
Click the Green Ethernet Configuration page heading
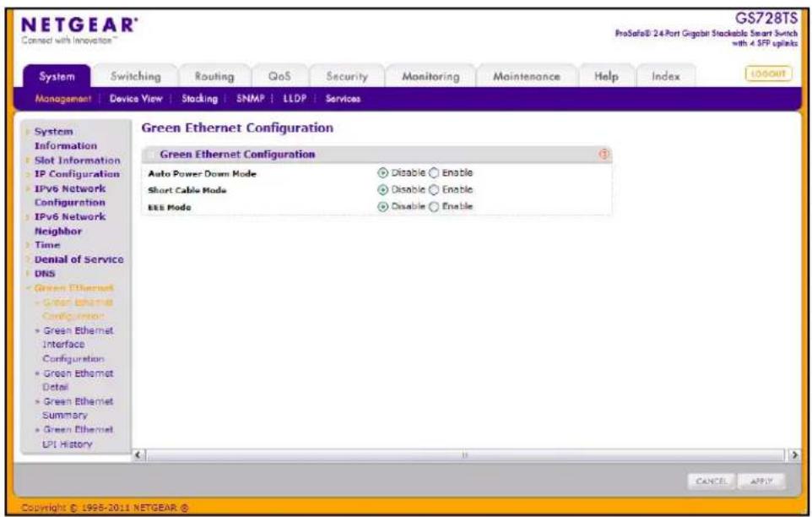[237, 128]
